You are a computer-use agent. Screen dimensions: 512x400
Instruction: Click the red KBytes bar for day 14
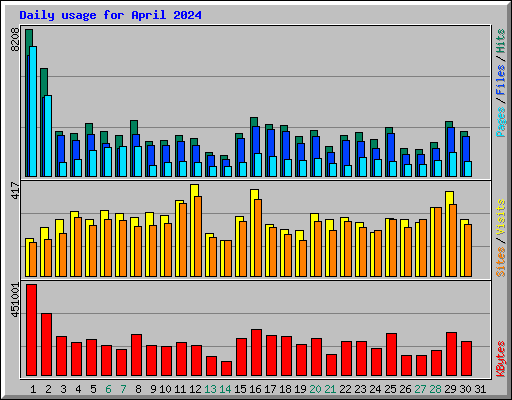point(226,368)
